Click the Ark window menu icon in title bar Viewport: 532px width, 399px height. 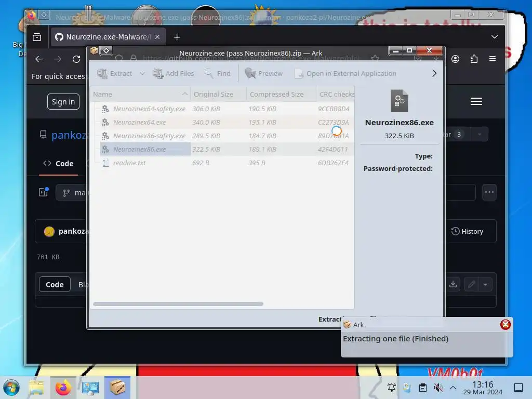94,50
